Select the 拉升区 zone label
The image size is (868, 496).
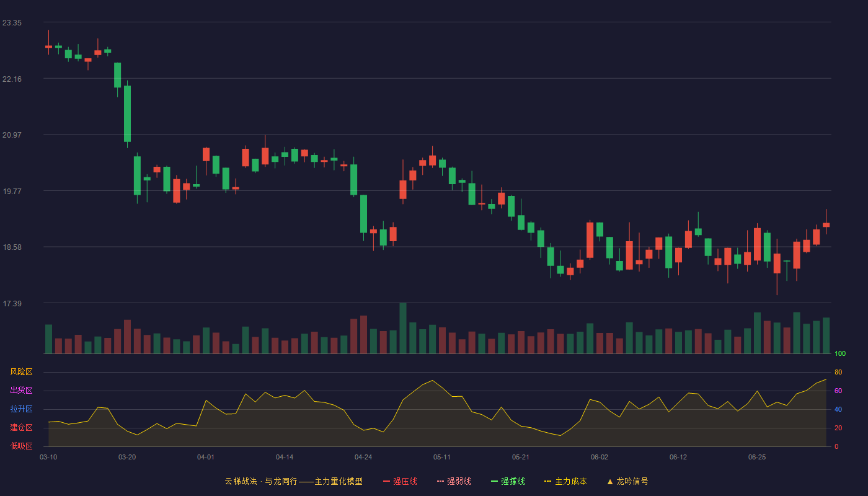point(21,409)
